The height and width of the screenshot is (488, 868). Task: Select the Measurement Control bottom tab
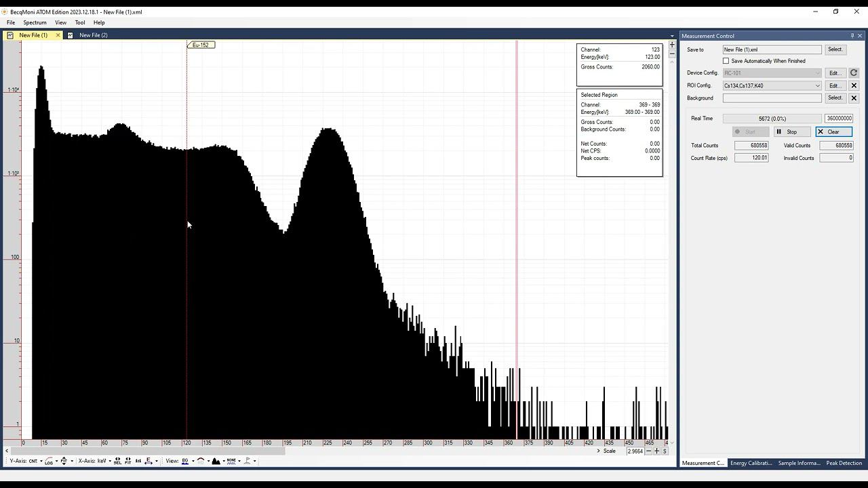click(703, 464)
